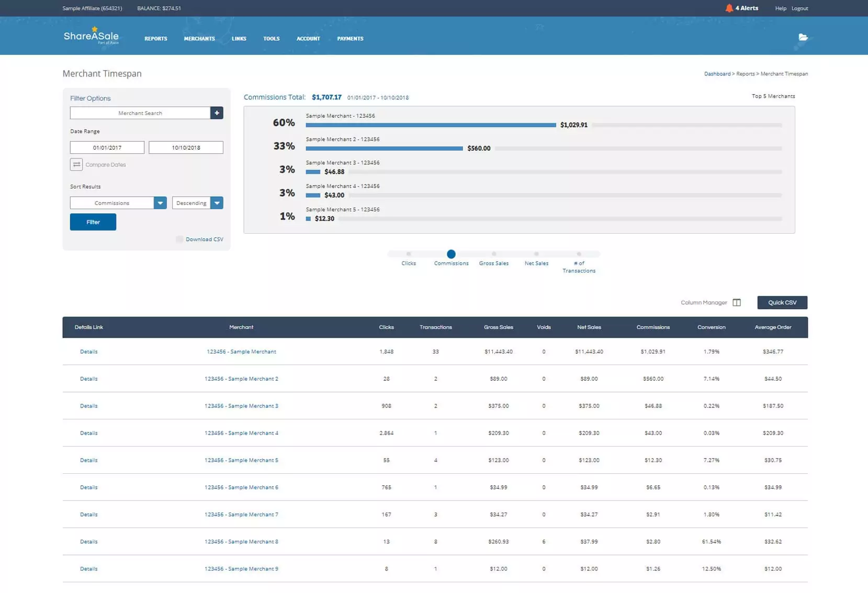Click the start date field 01/01/2017
Viewport: 868px width, 593px height.
click(107, 147)
